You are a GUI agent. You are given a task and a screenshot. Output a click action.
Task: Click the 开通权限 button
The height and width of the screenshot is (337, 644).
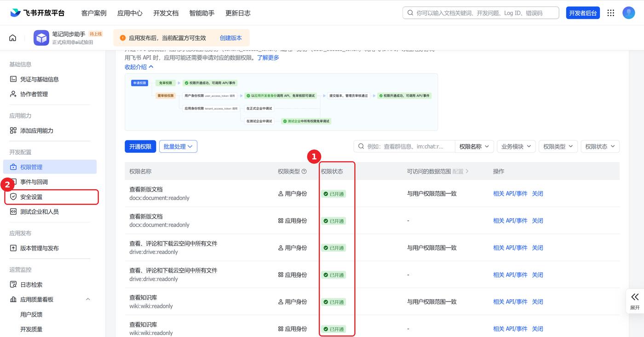point(140,146)
